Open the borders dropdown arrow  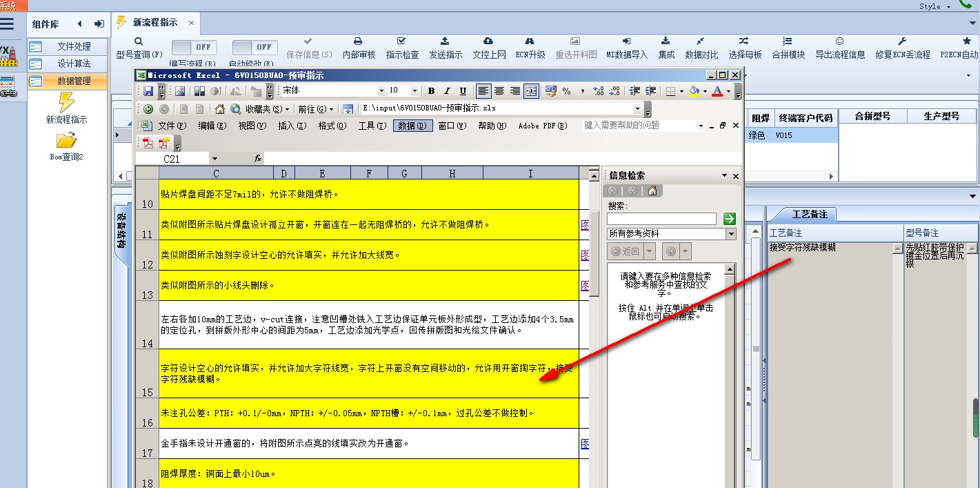tap(680, 90)
